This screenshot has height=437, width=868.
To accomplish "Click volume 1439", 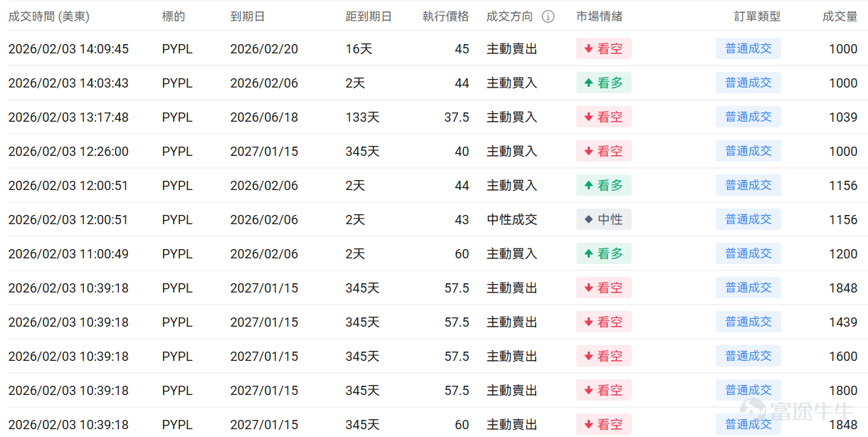I will click(x=843, y=322).
